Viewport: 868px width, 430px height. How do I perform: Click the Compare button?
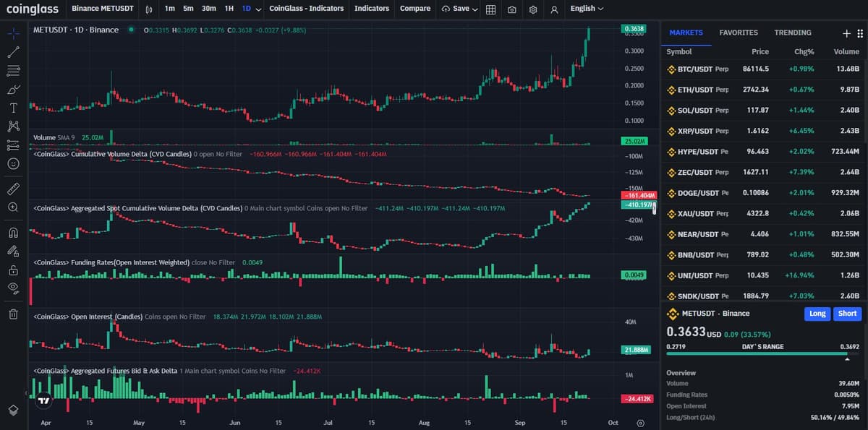coord(415,9)
